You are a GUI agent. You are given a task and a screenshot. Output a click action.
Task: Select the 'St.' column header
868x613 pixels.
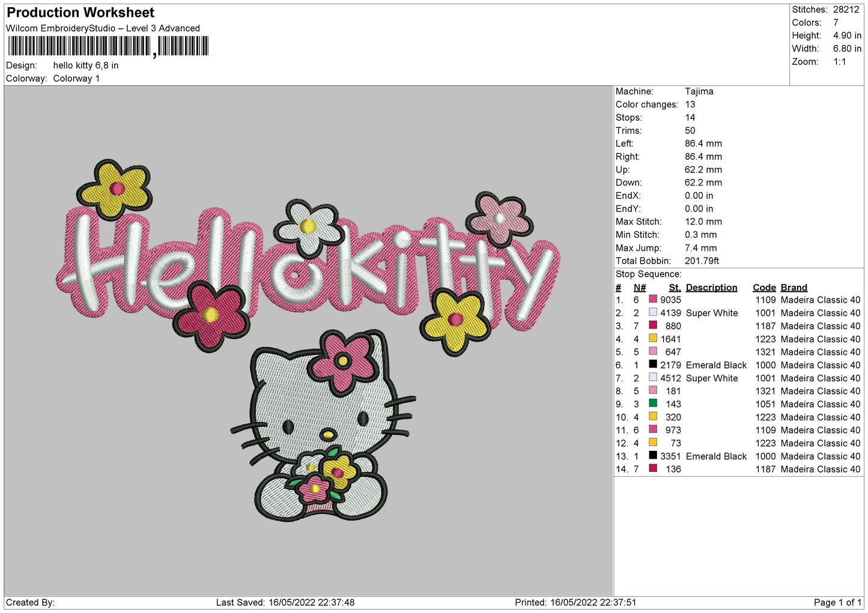pos(675,288)
